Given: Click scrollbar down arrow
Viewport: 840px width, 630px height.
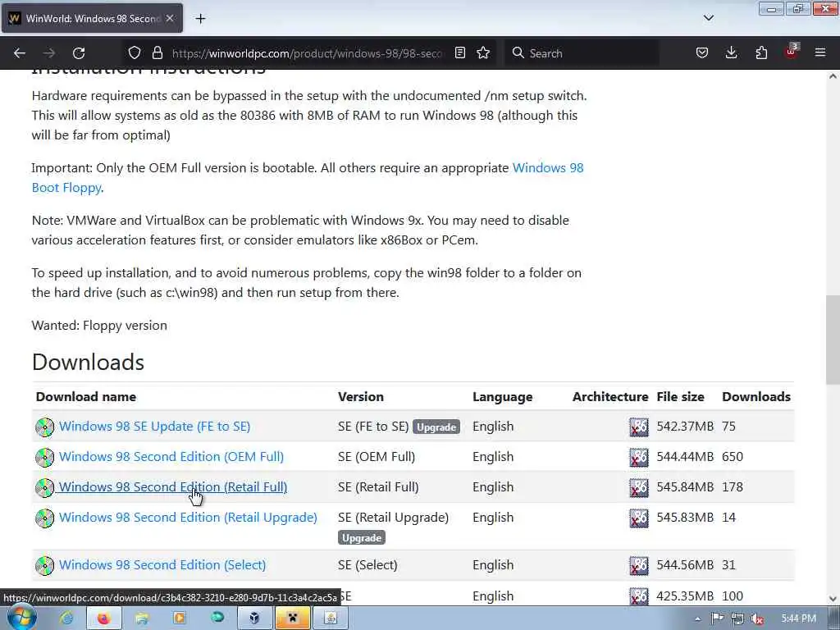Looking at the screenshot, I should tap(833, 599).
